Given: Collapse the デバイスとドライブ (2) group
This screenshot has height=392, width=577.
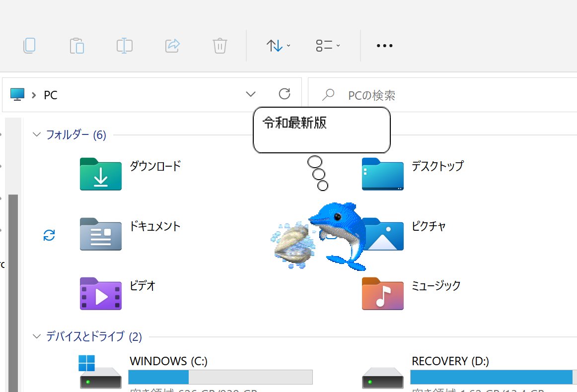Looking at the screenshot, I should tap(36, 336).
